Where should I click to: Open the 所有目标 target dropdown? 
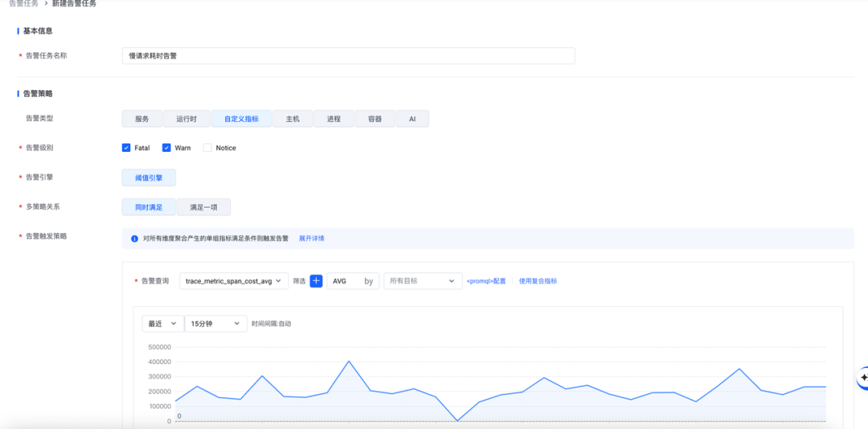[x=423, y=280]
